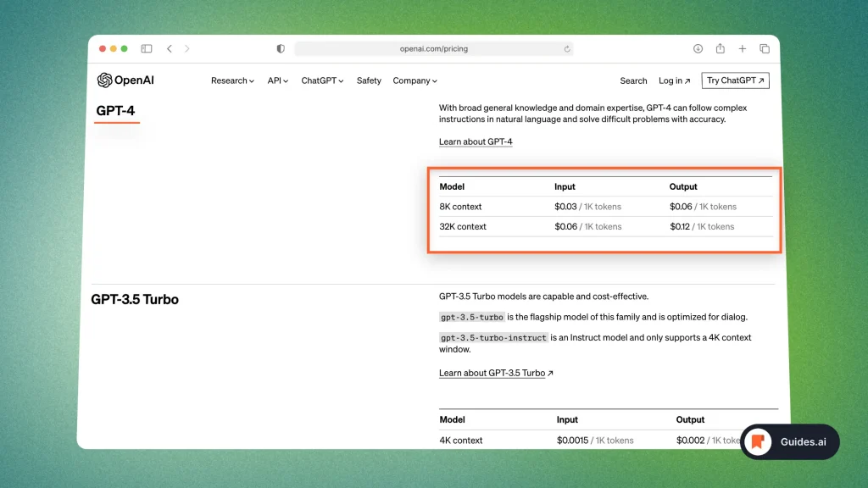Click the yellow minimize window button
Screen dimensions: 868x488
coord(114,48)
